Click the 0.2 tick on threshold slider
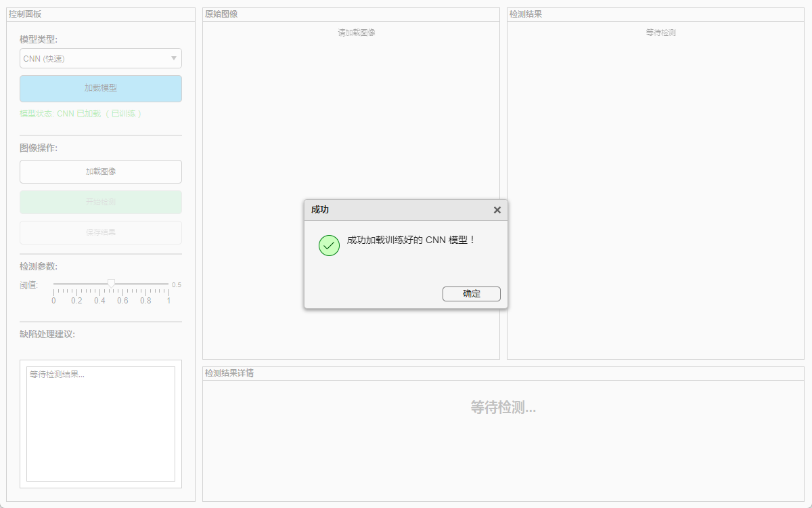Image resolution: width=812 pixels, height=508 pixels. (x=76, y=293)
